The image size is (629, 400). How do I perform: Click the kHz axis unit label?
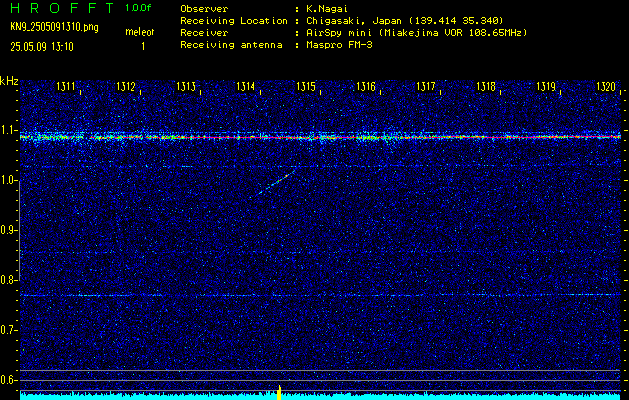9,81
